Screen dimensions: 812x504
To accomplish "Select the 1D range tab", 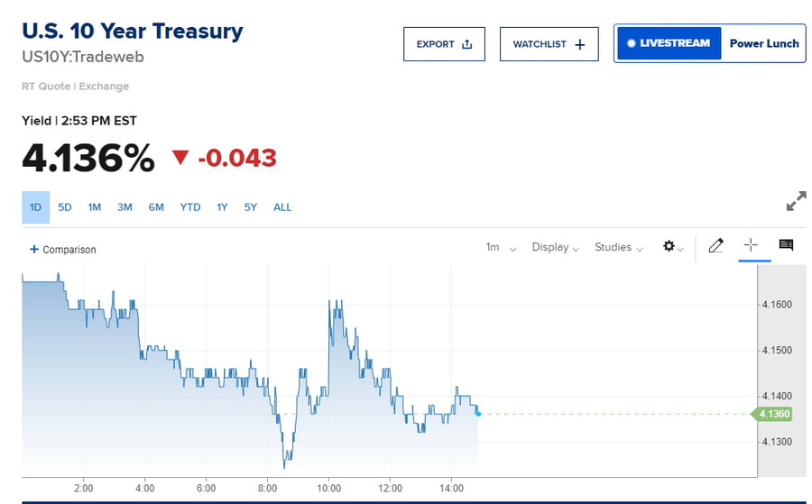I will [x=36, y=207].
